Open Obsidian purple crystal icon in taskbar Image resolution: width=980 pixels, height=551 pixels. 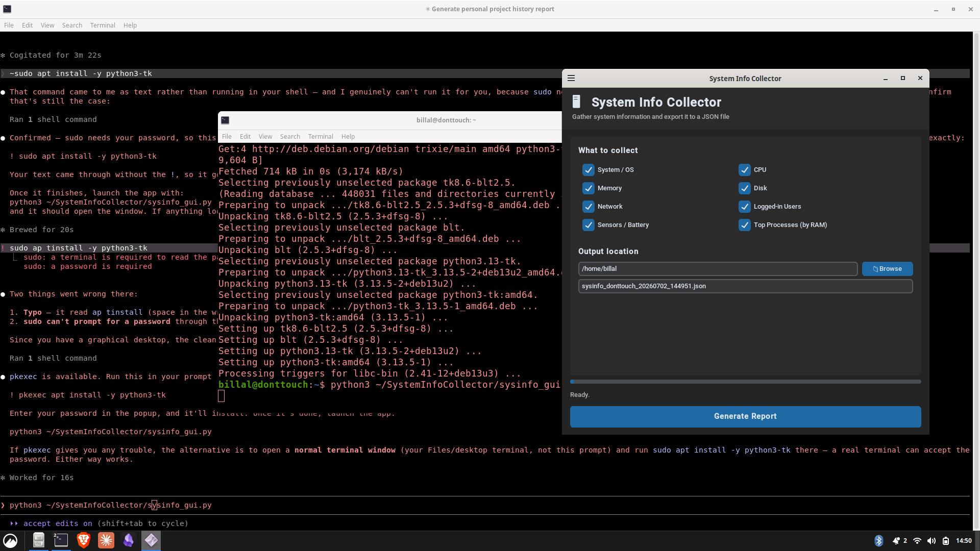(129, 540)
